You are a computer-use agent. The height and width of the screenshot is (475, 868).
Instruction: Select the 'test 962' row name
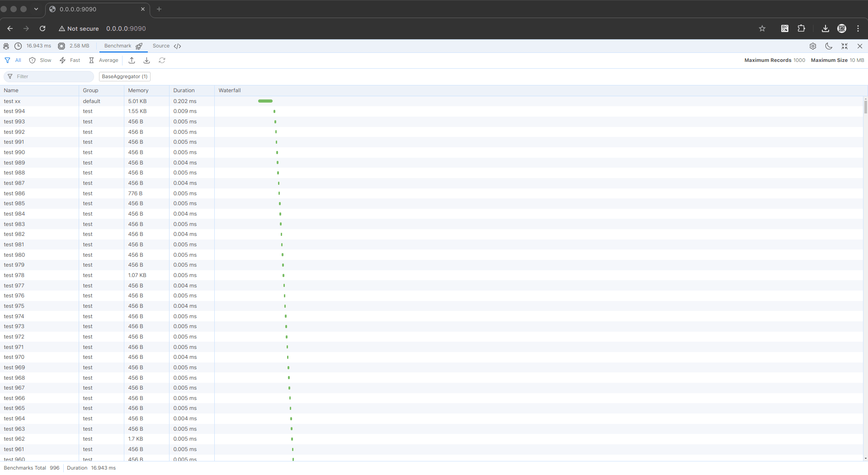tap(14, 439)
